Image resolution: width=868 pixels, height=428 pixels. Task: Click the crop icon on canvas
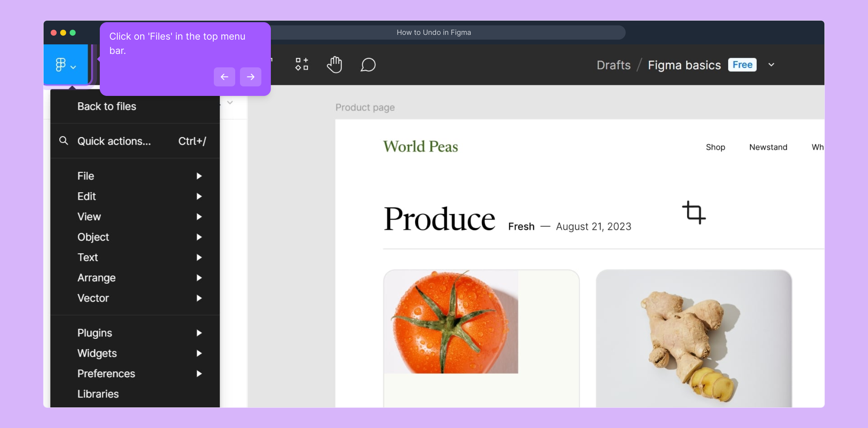694,212
